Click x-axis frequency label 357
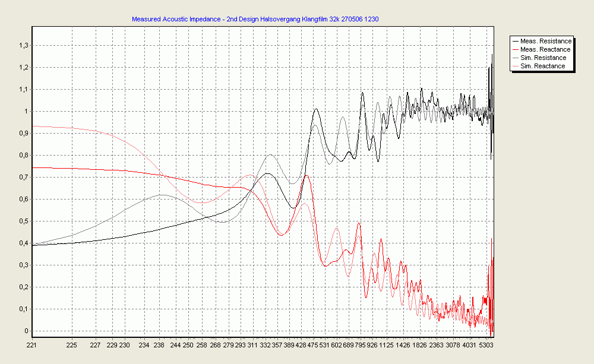The image size is (594, 364). (x=277, y=345)
